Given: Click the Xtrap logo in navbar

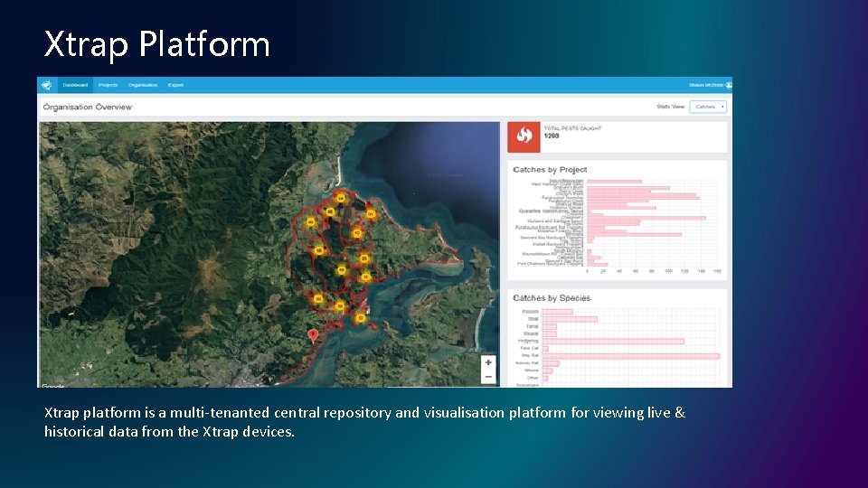Looking at the screenshot, I should pos(46,85).
